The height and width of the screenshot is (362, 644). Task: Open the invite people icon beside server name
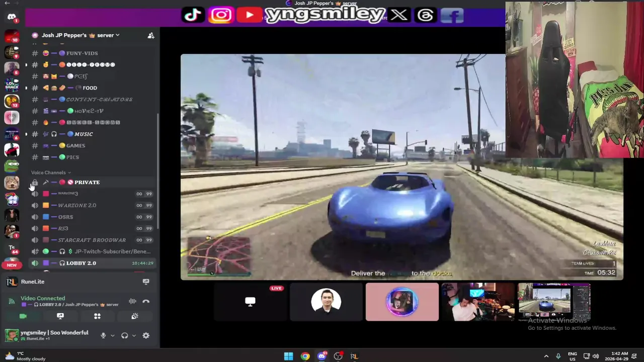tap(150, 35)
